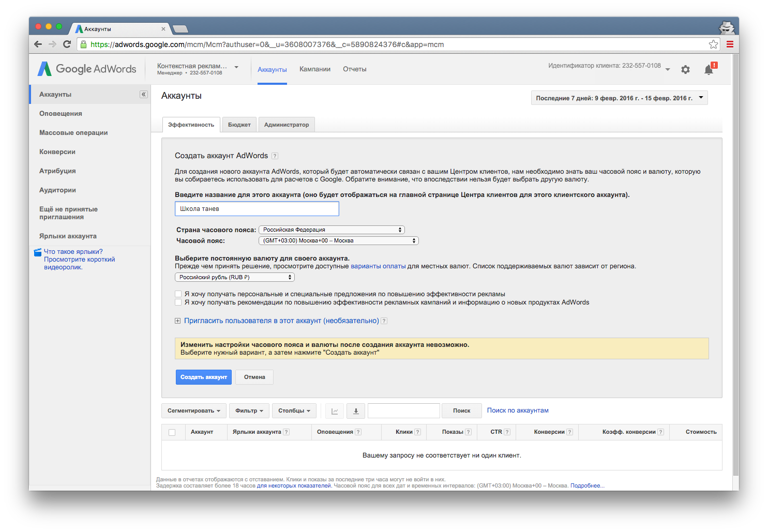Reload the page in the browser
The image size is (768, 532).
point(67,44)
